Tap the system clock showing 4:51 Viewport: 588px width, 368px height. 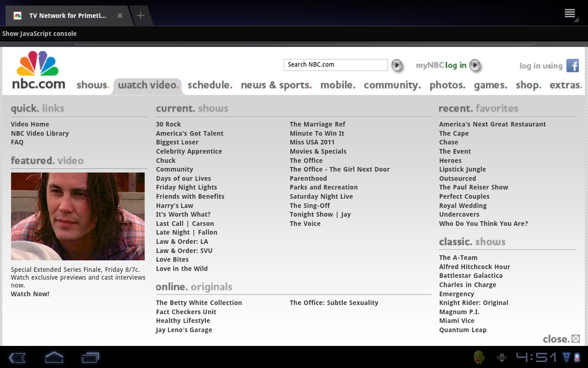[536, 357]
